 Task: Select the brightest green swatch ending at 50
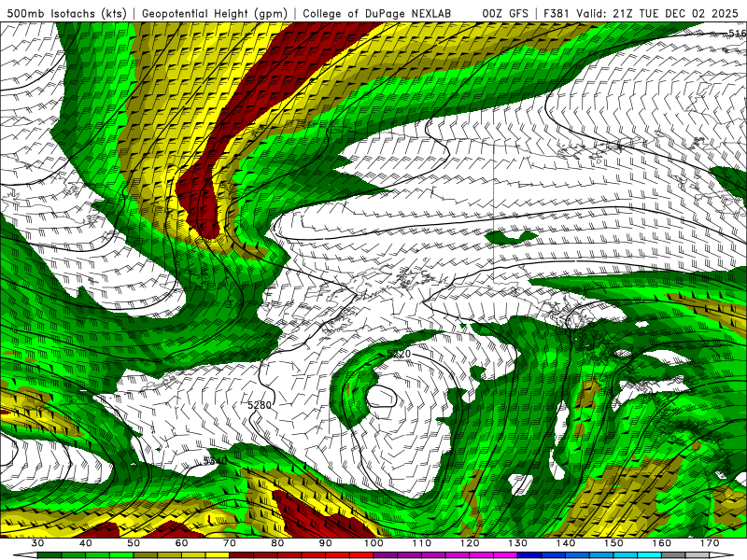[121, 555]
